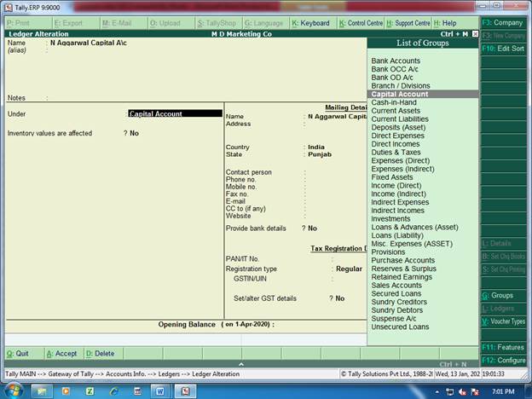Toggle Inventory values are affected No
Screen dimensions: 532x399
click(x=135, y=133)
